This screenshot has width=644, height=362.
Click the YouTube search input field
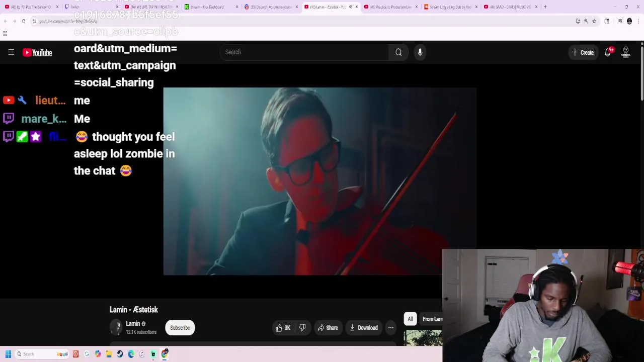304,52
